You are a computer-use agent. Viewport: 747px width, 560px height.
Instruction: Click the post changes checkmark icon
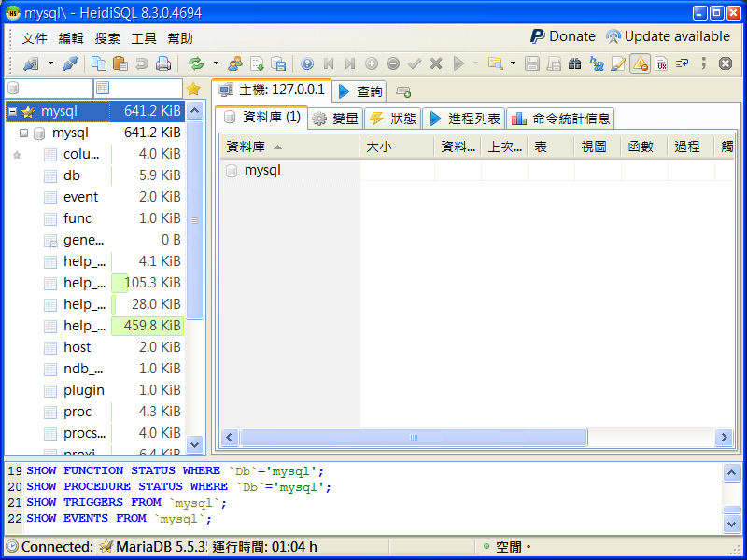415,63
